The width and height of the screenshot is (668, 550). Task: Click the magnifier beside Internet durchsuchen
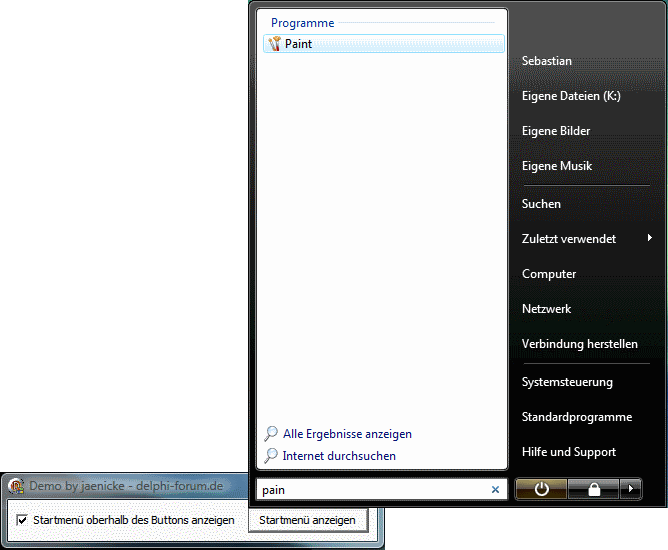[271, 456]
